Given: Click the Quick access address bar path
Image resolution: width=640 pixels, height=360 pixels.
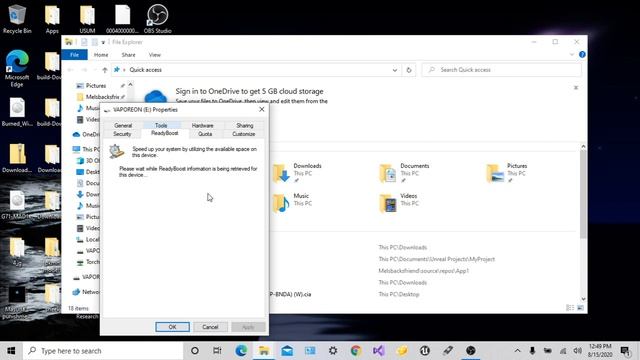Looking at the screenshot, I should click(146, 70).
